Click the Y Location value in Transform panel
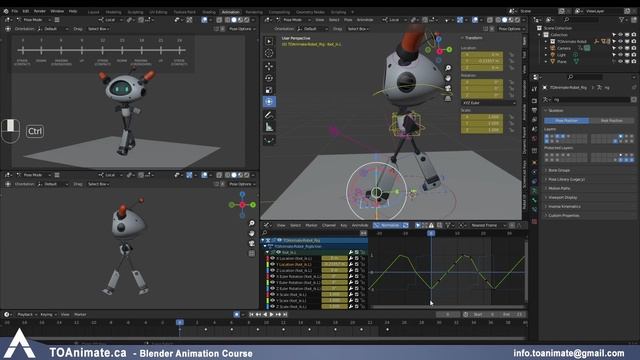 coord(482,61)
